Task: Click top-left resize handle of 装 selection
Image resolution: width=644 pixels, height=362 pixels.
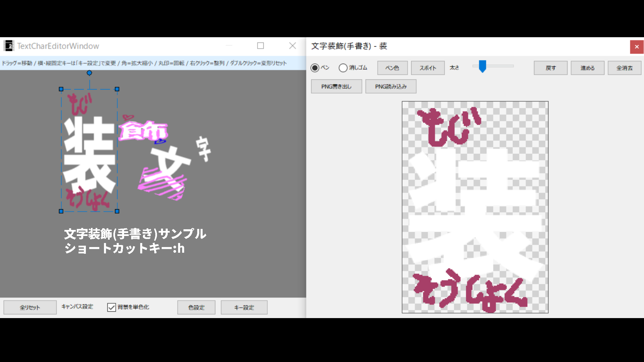Action: tap(61, 89)
